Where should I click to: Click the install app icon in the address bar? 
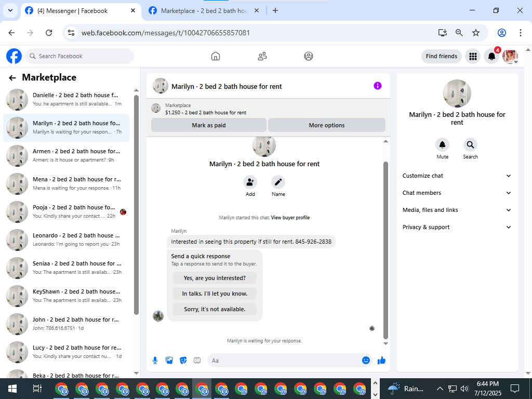[x=443, y=33]
